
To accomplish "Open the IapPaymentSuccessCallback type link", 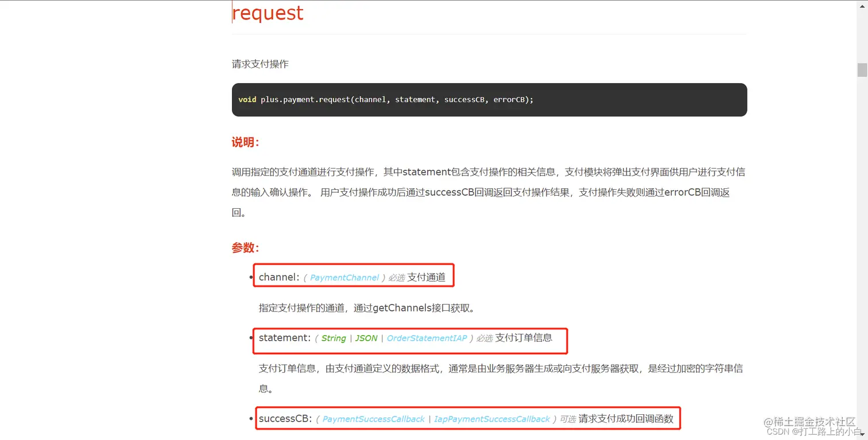I will click(x=491, y=419).
